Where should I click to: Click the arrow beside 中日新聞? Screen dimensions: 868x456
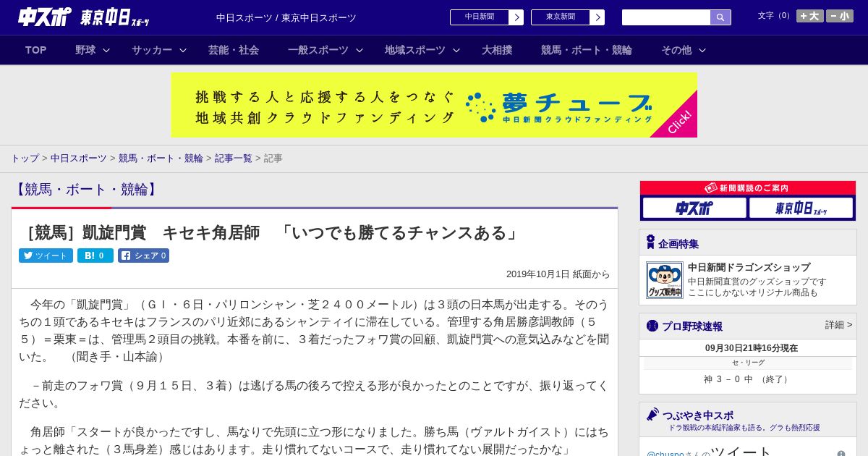[516, 17]
